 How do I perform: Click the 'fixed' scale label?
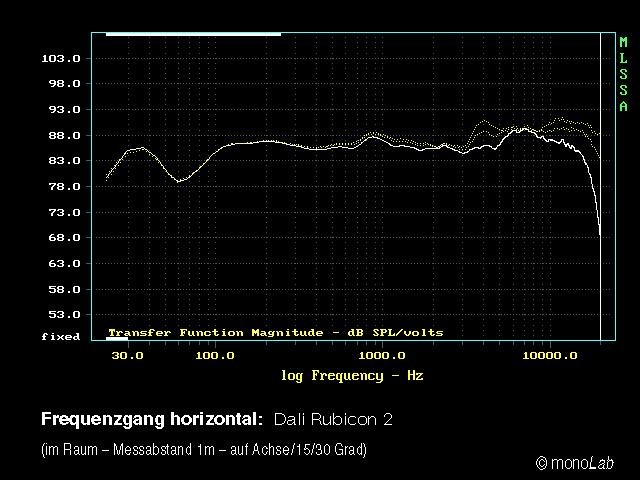[x=60, y=337]
